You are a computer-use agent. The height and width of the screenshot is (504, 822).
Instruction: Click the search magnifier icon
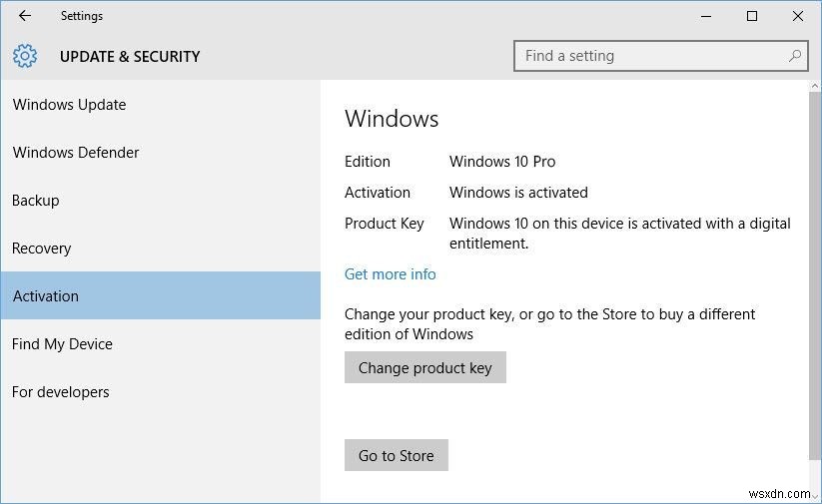[795, 56]
